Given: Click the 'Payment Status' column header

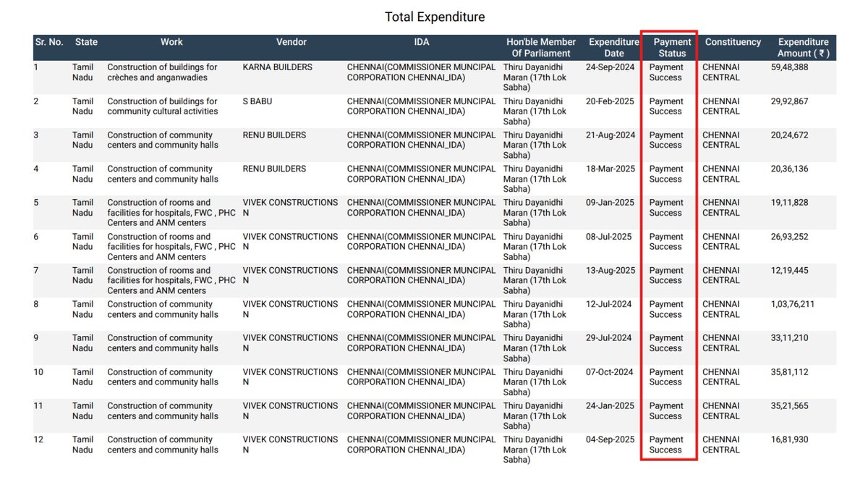Looking at the screenshot, I should 672,47.
